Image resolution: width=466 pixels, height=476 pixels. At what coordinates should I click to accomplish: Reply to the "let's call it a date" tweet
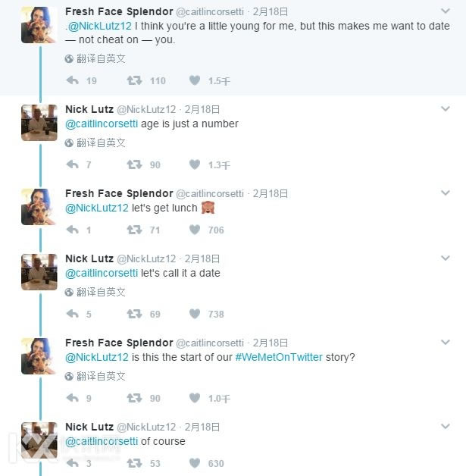[73, 314]
